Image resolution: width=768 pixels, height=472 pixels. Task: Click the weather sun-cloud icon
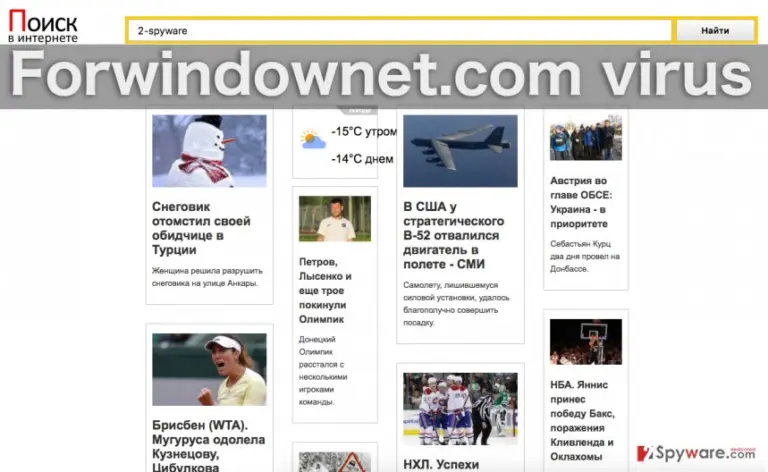coord(313,139)
